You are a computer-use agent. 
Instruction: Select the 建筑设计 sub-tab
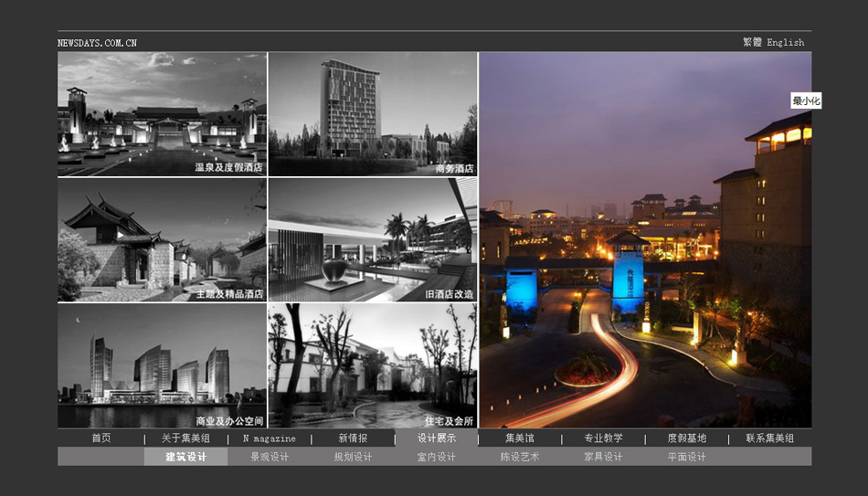pos(185,457)
